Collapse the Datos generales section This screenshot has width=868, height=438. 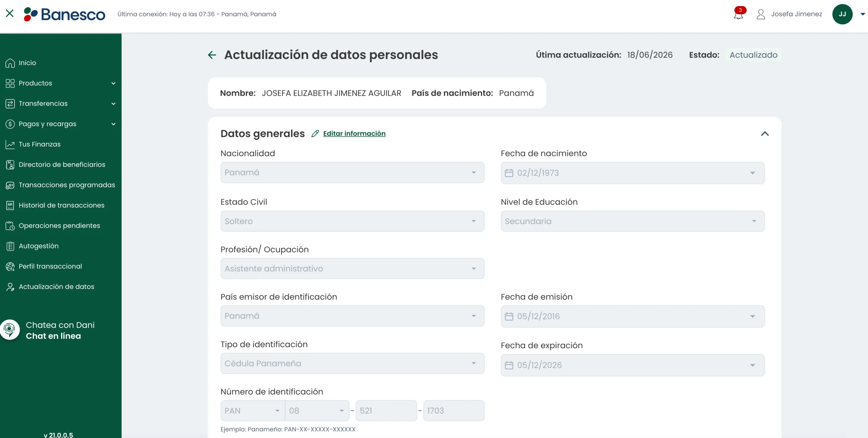click(765, 134)
